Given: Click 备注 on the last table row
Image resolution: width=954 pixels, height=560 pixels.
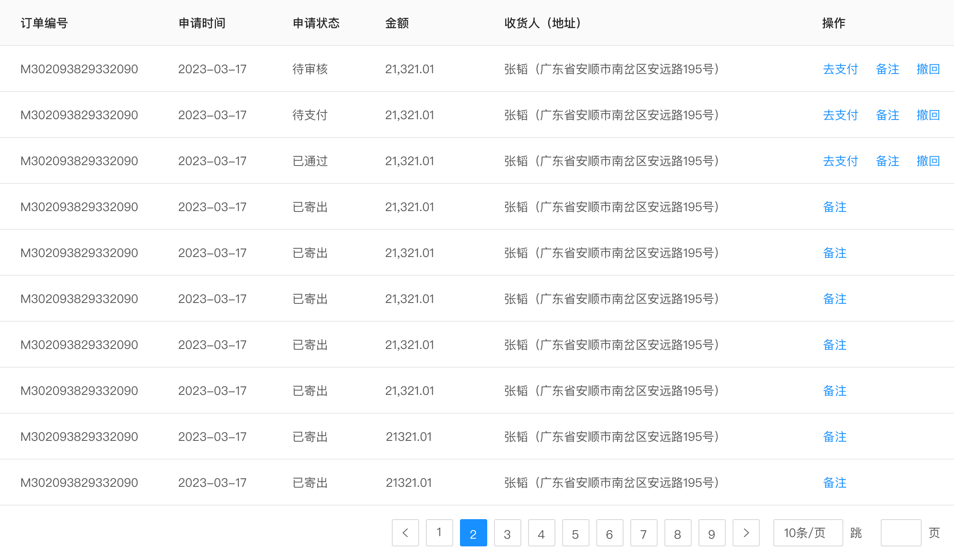Looking at the screenshot, I should tap(834, 483).
